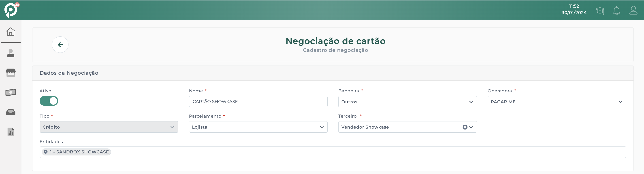This screenshot has width=644, height=174.
Task: Click the home icon in sidebar
Action: [11, 32]
